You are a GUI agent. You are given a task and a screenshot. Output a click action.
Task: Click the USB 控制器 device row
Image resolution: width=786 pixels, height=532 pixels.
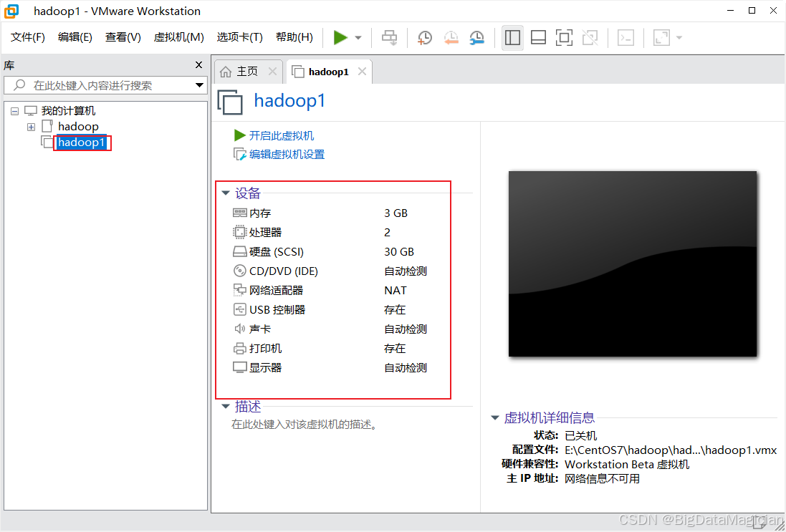tap(330, 309)
